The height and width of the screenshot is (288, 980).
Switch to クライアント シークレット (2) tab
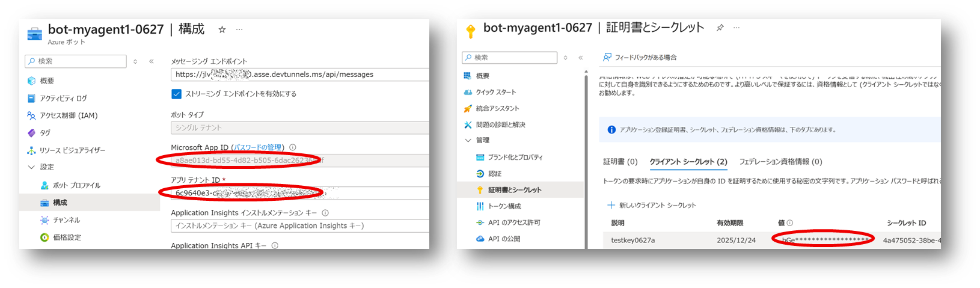(x=688, y=161)
